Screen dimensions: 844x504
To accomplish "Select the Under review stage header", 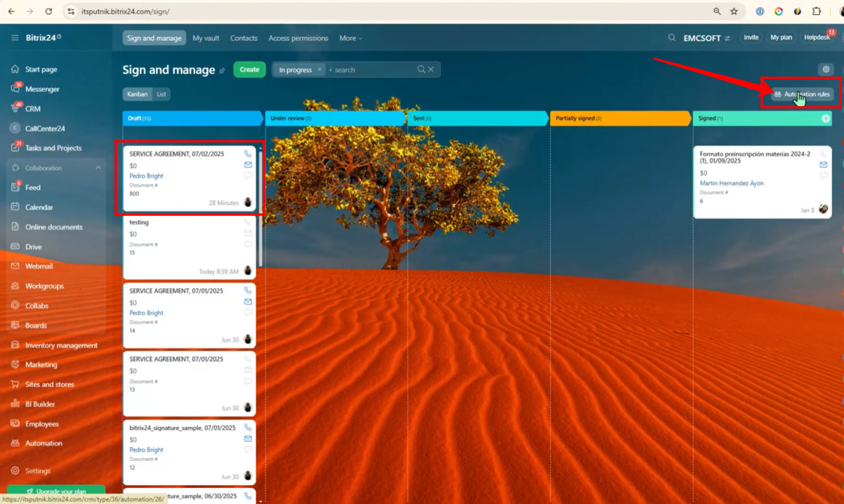I will (x=334, y=119).
